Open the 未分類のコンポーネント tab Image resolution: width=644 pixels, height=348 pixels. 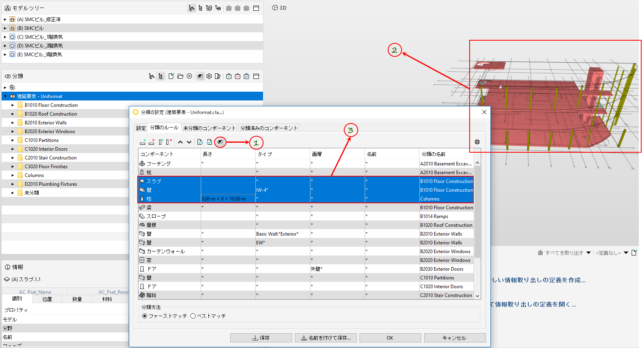pyautogui.click(x=209, y=128)
